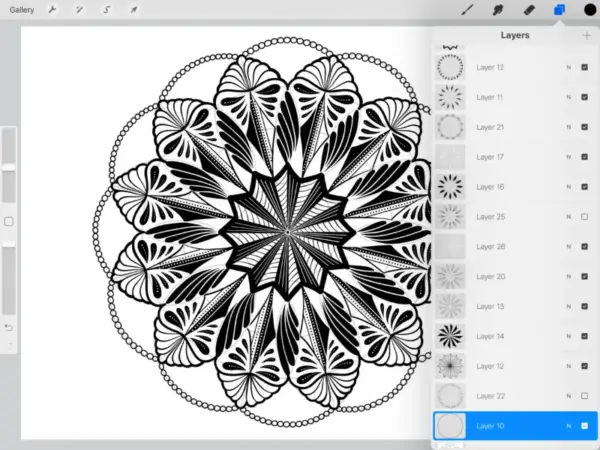Open blend mode N of Layer 22
Screen dimensions: 600x450
(x=569, y=396)
